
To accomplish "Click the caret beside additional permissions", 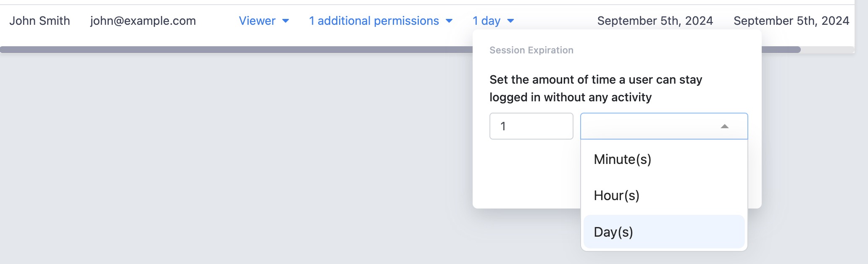I will [x=449, y=21].
